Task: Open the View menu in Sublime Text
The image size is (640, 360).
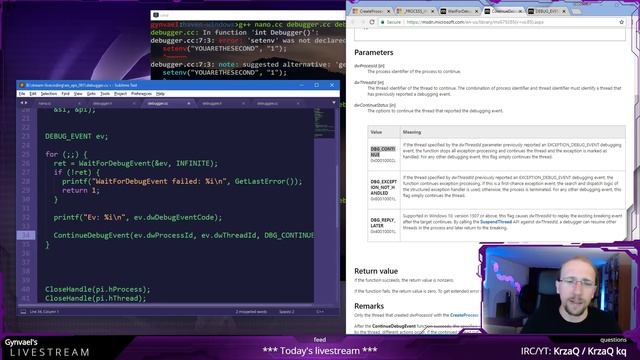Action: tap(78, 94)
